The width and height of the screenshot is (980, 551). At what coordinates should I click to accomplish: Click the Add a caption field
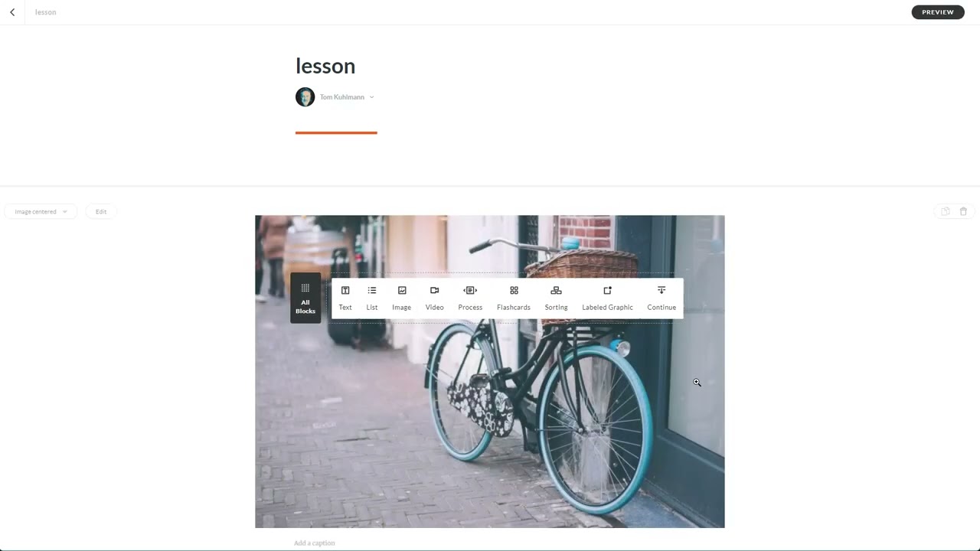click(x=315, y=543)
